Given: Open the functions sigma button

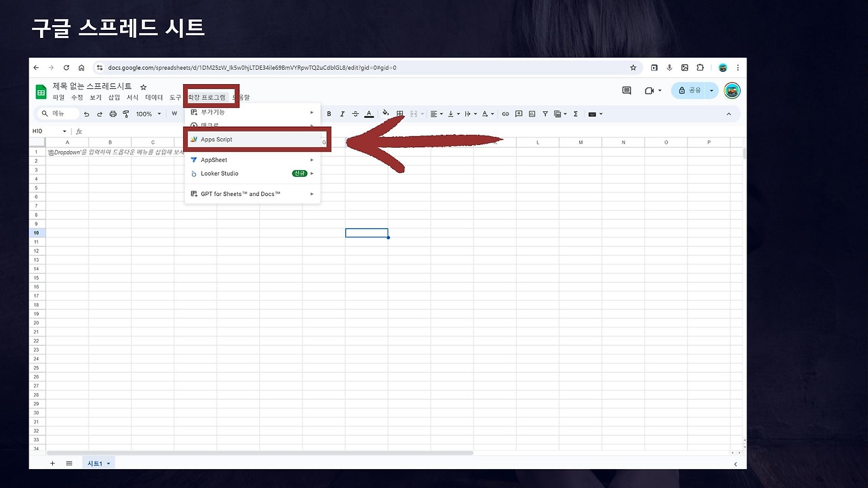Looking at the screenshot, I should 576,114.
